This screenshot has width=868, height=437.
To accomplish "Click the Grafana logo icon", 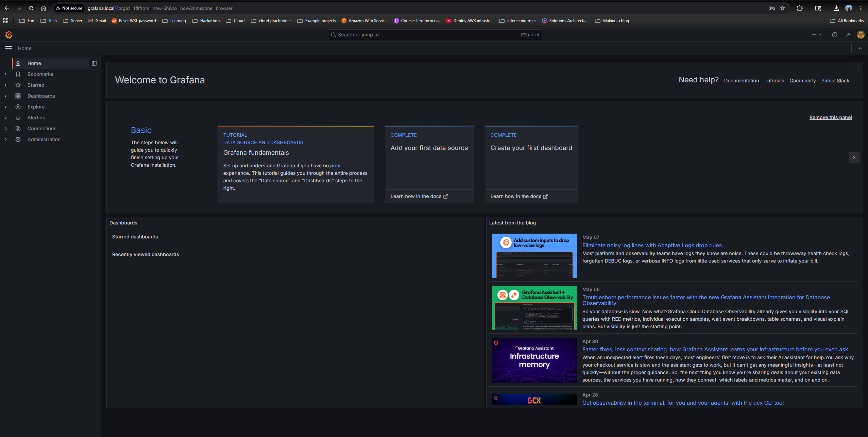I will tap(9, 35).
